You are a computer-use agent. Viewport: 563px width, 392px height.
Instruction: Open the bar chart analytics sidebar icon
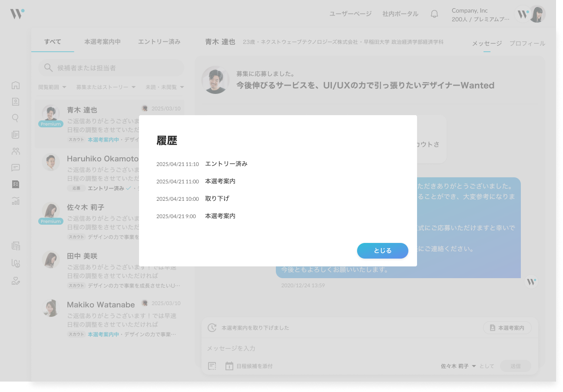(16, 201)
